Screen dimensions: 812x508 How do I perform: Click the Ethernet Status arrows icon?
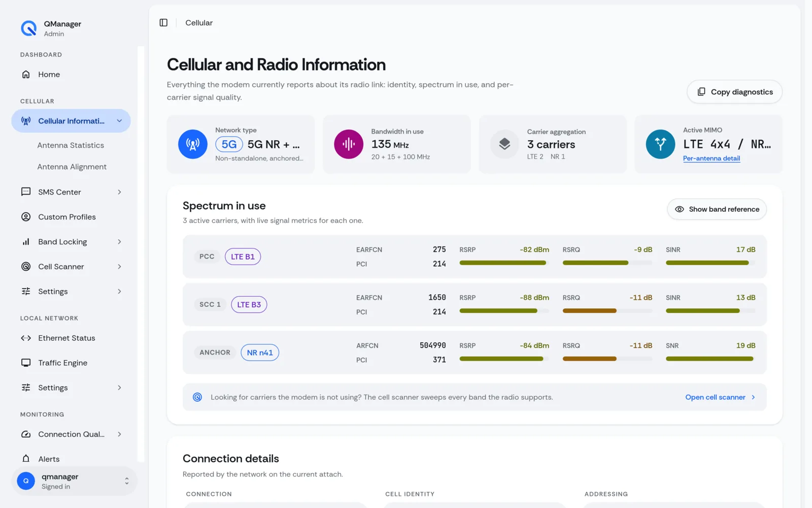pos(26,338)
